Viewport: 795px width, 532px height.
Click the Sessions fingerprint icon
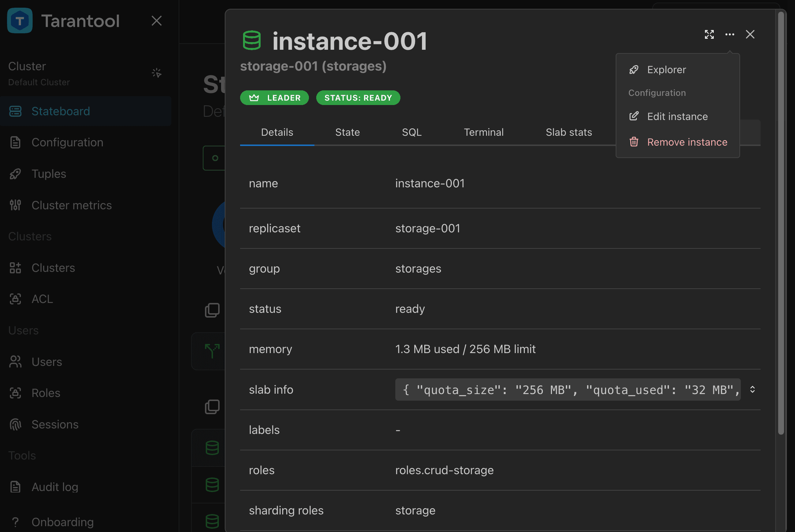15,424
